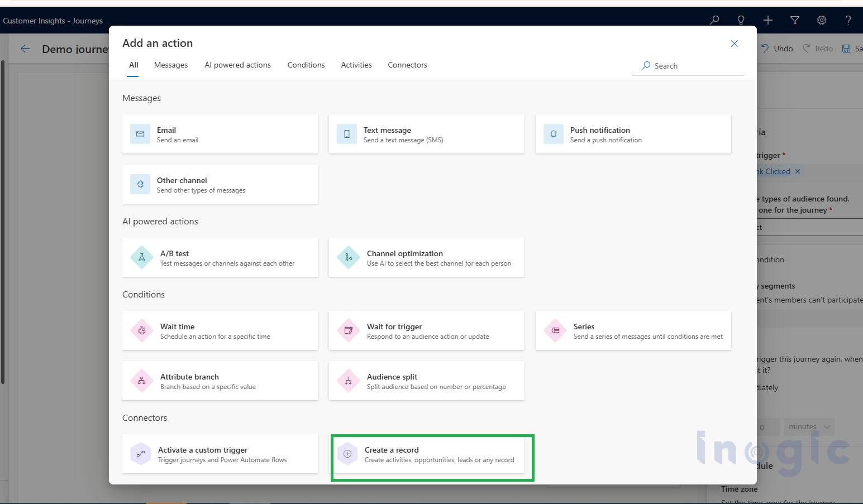863x504 pixels.
Task: Click the Push notification bell icon
Action: coord(554,134)
